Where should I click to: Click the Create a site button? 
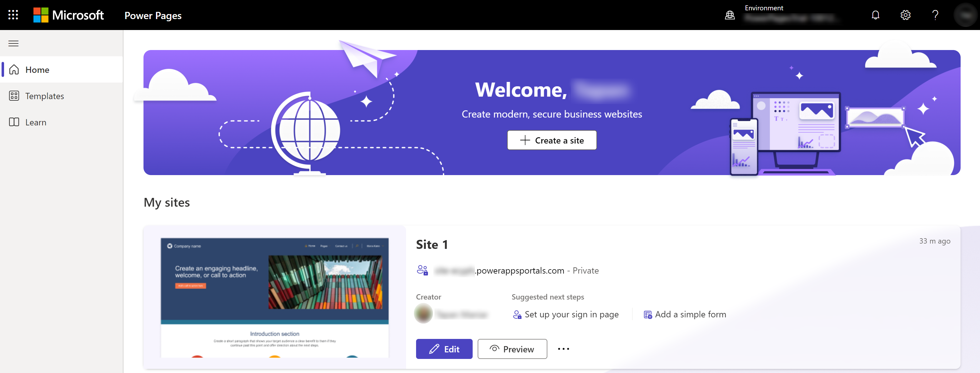(x=552, y=140)
